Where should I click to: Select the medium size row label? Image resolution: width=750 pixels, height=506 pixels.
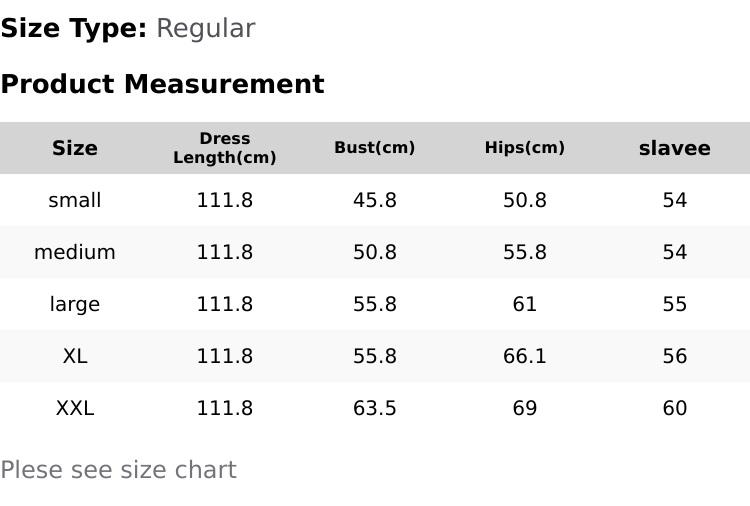click(75, 252)
